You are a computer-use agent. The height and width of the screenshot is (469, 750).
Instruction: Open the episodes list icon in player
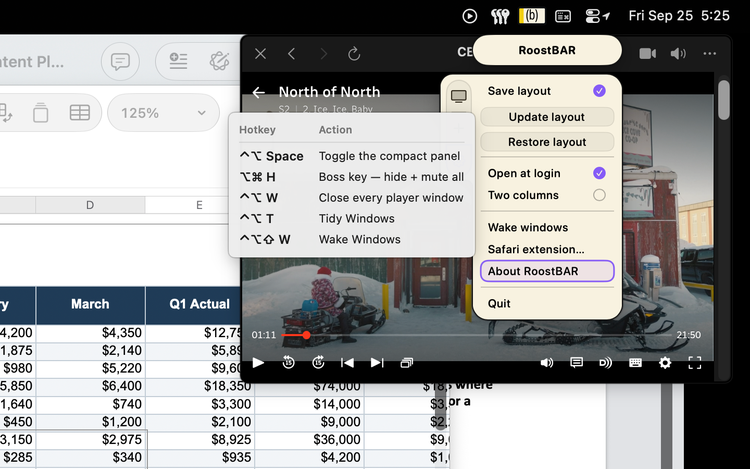pyautogui.click(x=407, y=363)
